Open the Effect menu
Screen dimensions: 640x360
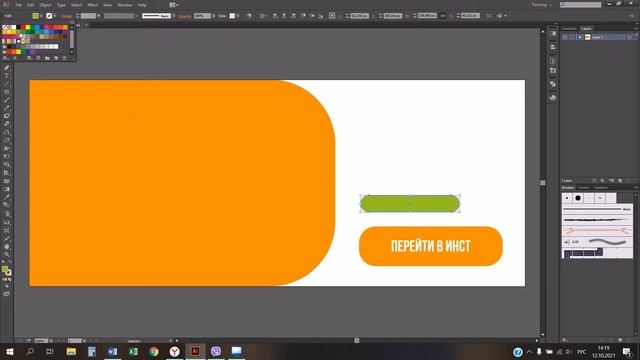(x=93, y=5)
